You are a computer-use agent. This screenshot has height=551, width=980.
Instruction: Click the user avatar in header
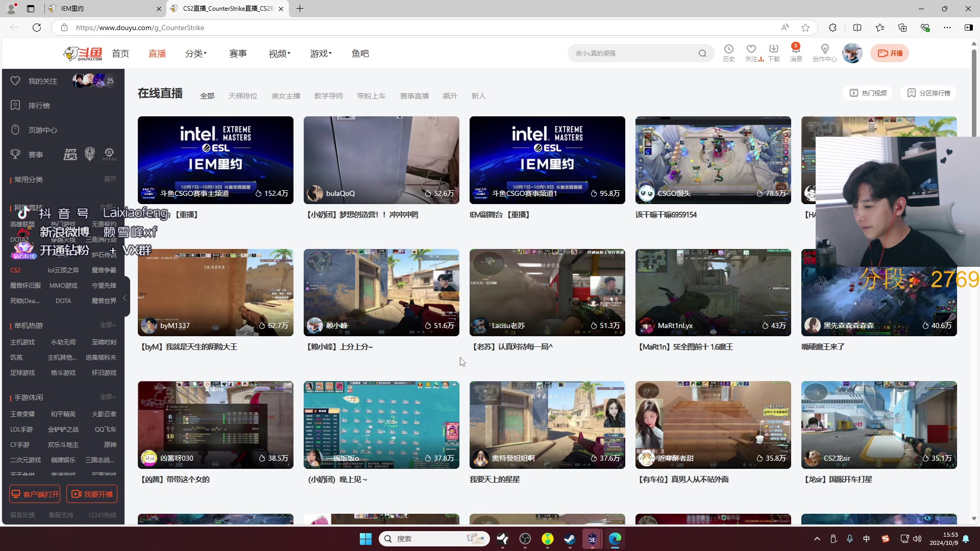[x=852, y=53]
